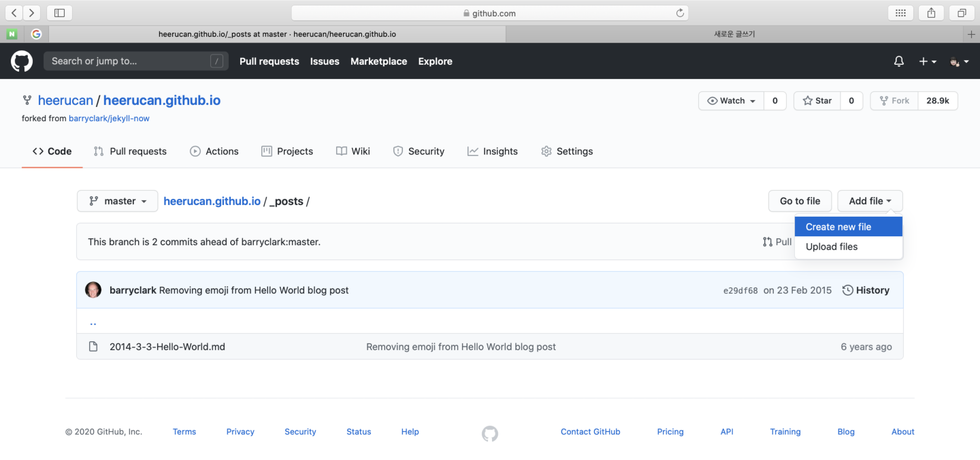
Task: Open Explore in the top navigation
Action: [435, 61]
